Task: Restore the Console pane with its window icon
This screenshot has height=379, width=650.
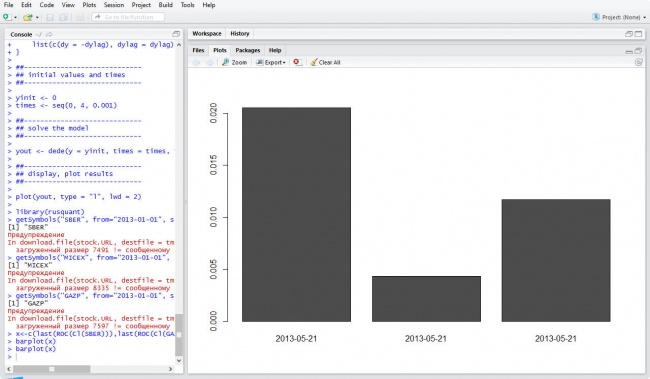Action: pyautogui.click(x=176, y=34)
